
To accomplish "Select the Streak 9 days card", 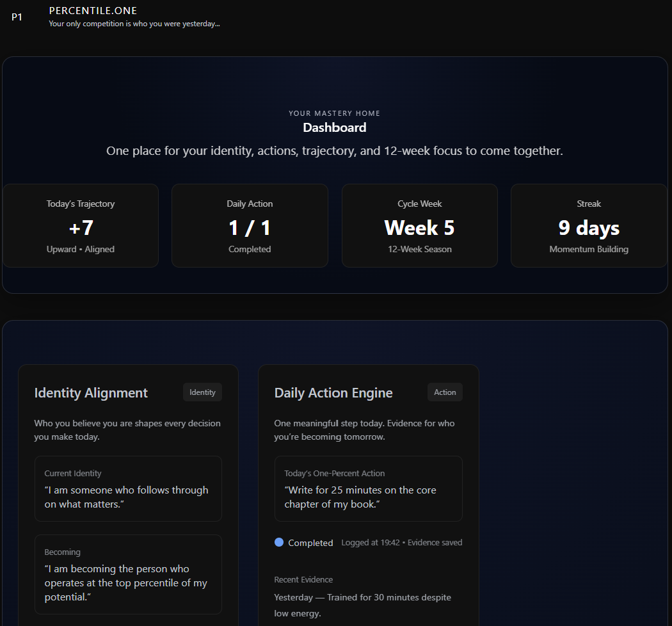I will [x=588, y=225].
